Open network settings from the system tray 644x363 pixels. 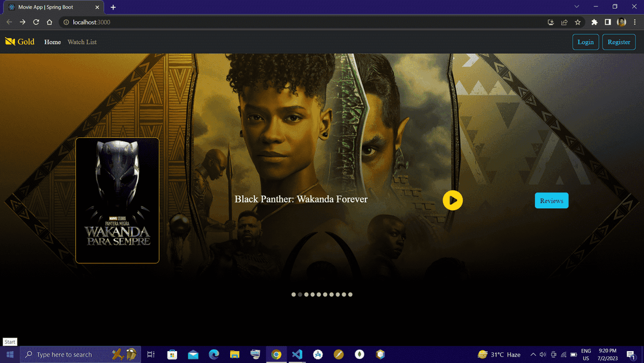point(563,355)
